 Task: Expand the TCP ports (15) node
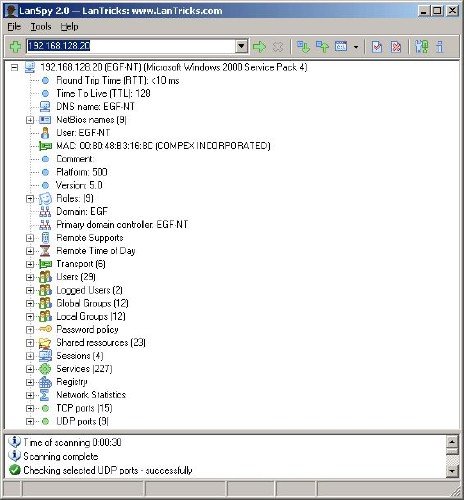tap(30, 408)
